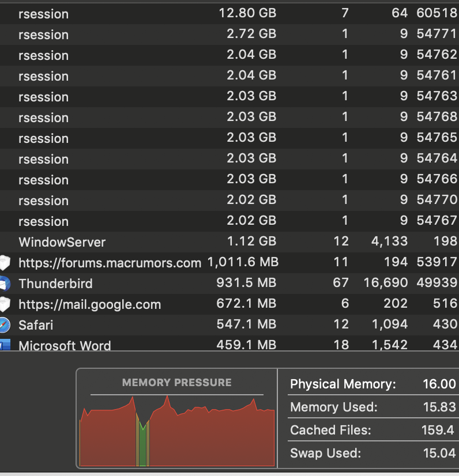Click the Physical Memory label
Screen dimensions: 459x476
pyautogui.click(x=343, y=384)
